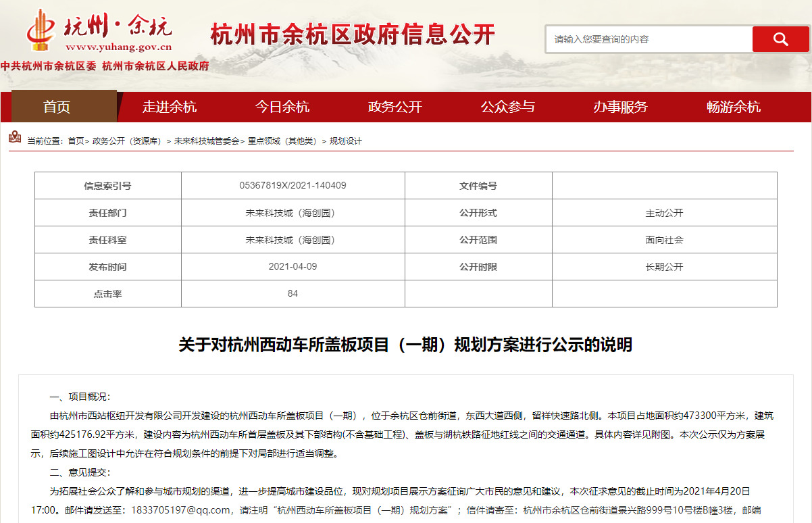The height and width of the screenshot is (523, 812).
Task: Click the red magnifier search button
Action: point(780,39)
